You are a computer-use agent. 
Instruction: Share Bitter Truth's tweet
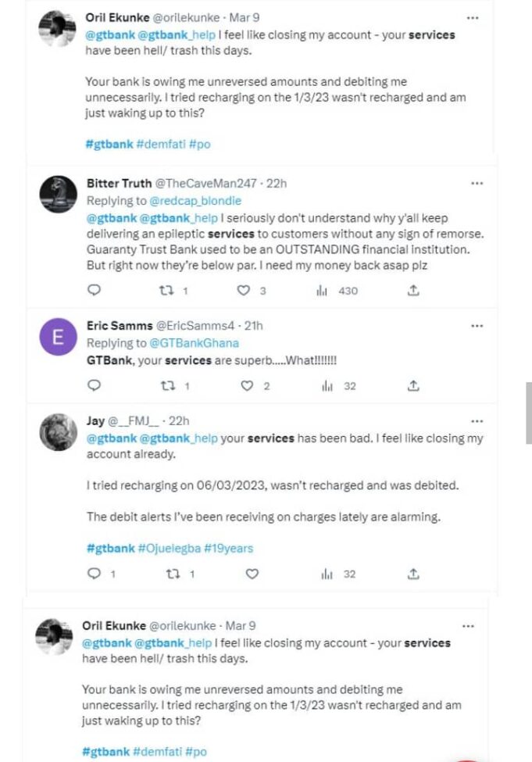click(413, 291)
